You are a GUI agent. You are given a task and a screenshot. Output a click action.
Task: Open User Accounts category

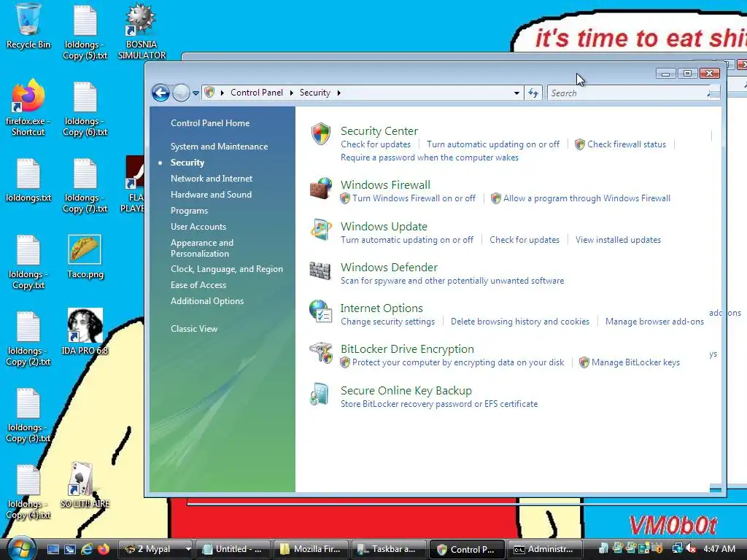[198, 227]
